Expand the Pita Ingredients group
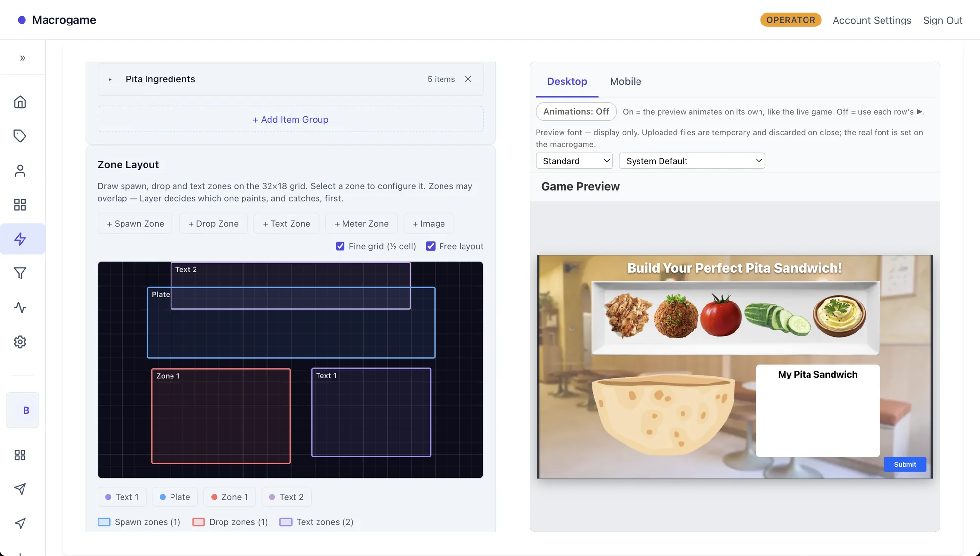Screen dimensions: 980x556 point(110,79)
